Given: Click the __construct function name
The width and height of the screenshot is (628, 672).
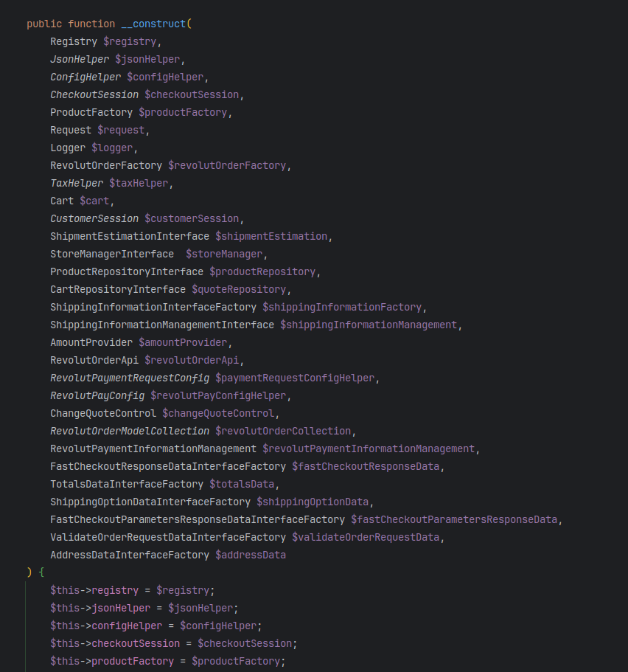Looking at the screenshot, I should (x=154, y=24).
